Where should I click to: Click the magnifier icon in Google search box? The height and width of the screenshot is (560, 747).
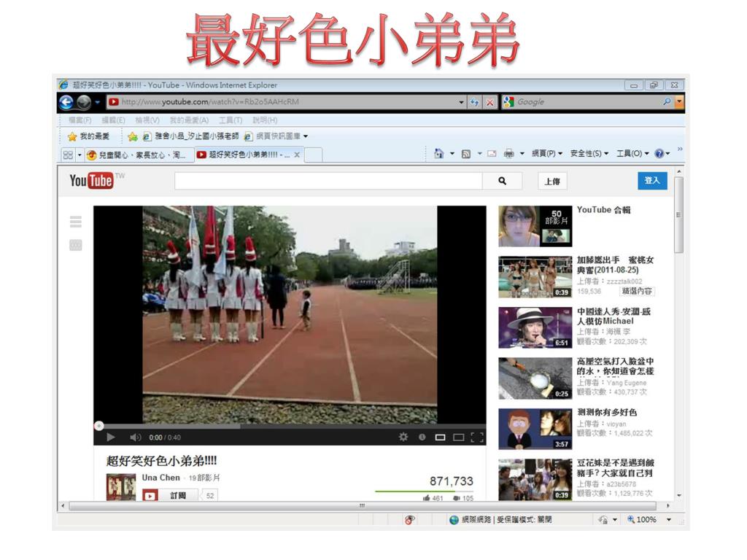[667, 101]
